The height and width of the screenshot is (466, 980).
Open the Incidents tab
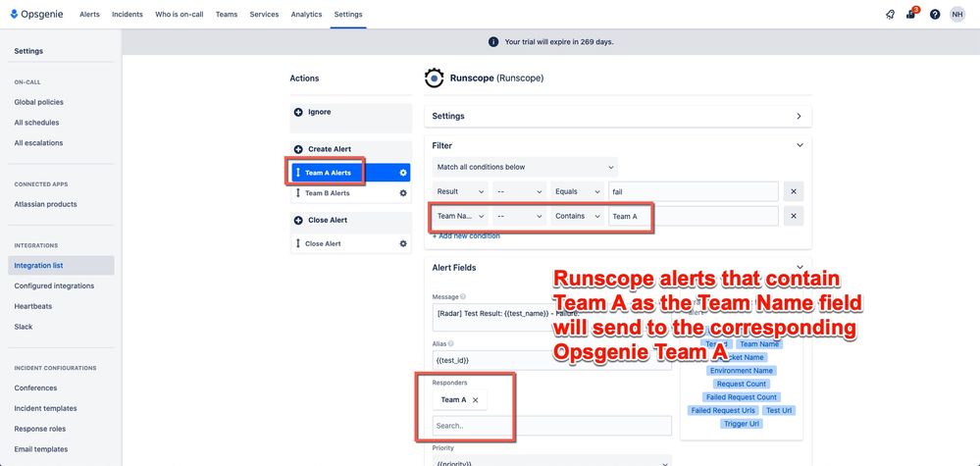click(x=128, y=15)
